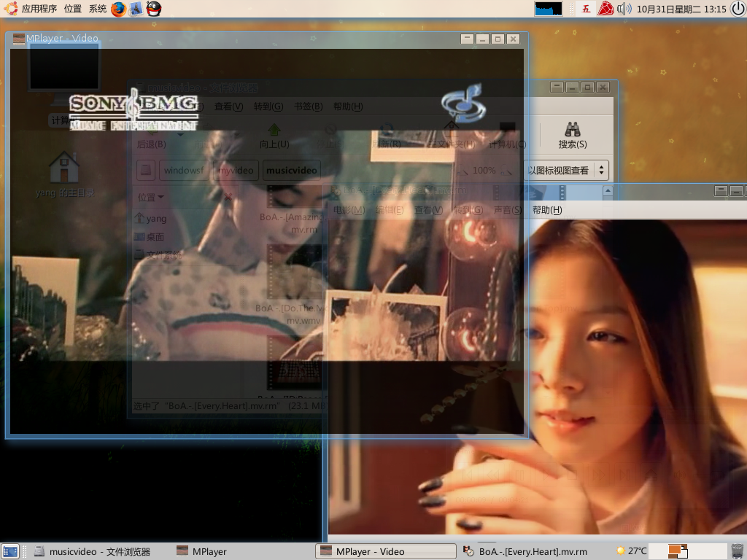Click 计算机(C) toolbar icon in file browser
The image size is (747, 560).
[508, 136]
